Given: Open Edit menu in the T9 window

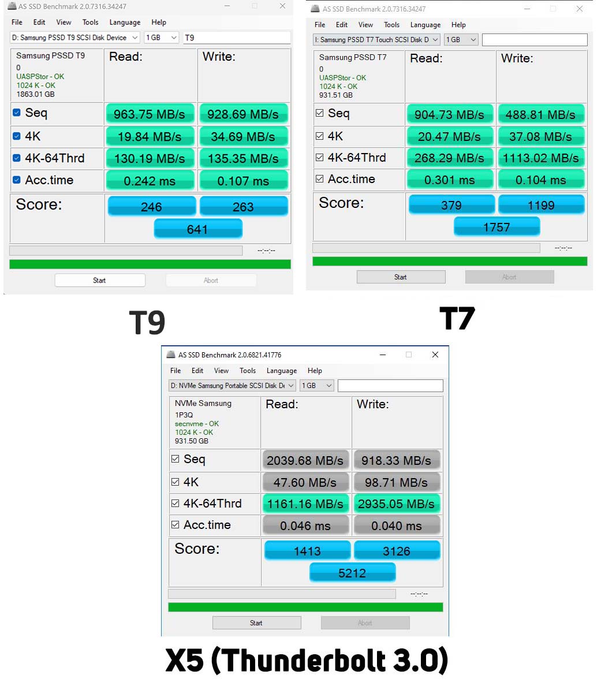Looking at the screenshot, I should pyautogui.click(x=39, y=23).
